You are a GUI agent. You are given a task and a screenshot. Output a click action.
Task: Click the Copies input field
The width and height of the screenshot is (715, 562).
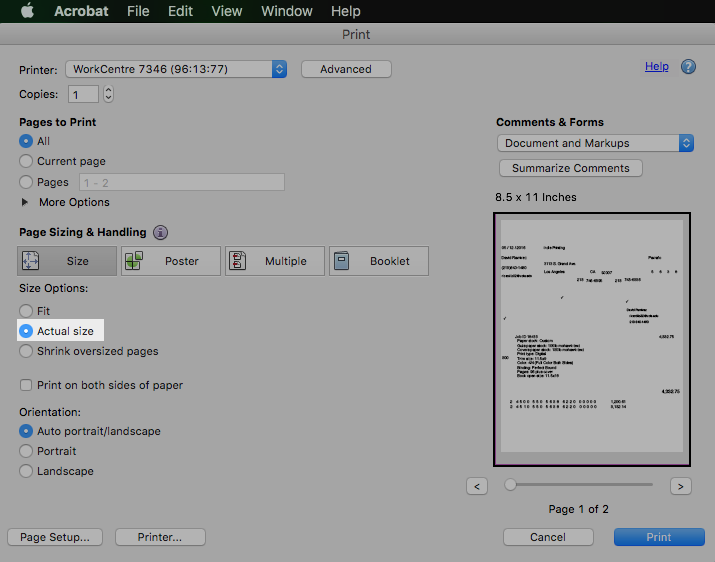83,94
